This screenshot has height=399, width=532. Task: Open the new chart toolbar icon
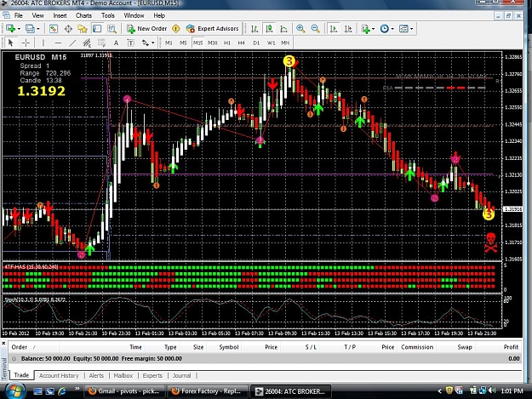coord(10,29)
